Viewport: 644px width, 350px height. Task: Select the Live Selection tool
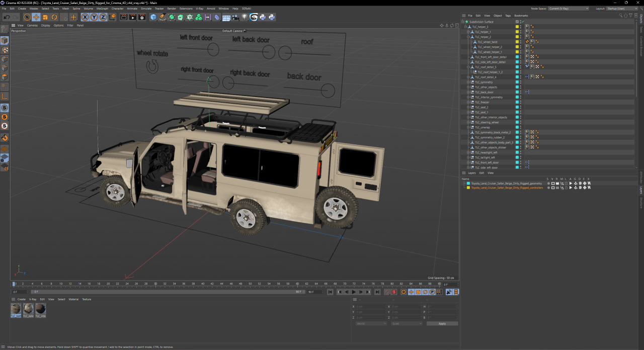click(x=27, y=17)
